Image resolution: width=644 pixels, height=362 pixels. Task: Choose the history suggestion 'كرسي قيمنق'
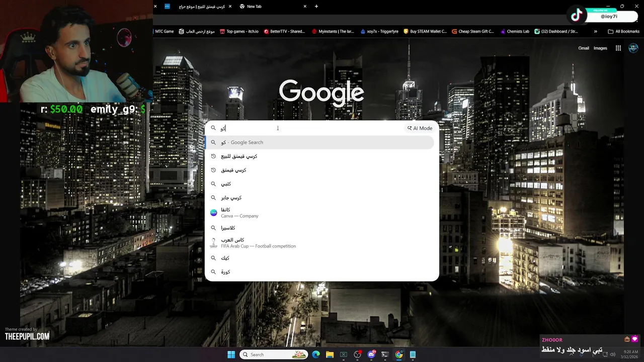[319, 170]
